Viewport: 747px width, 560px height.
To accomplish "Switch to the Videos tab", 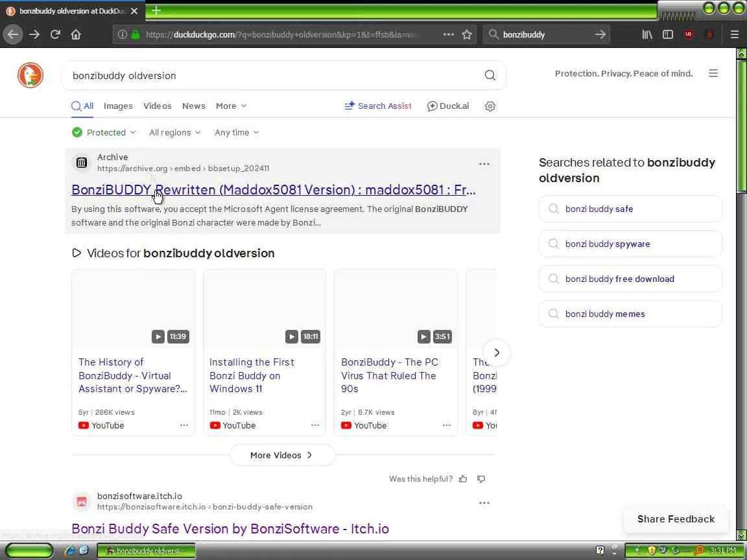I will point(157,106).
